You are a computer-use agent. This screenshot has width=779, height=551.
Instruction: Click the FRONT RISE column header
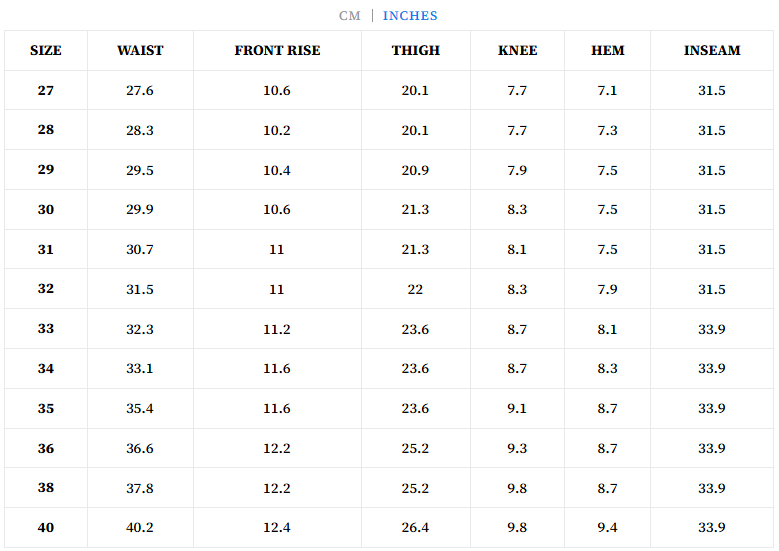277,51
